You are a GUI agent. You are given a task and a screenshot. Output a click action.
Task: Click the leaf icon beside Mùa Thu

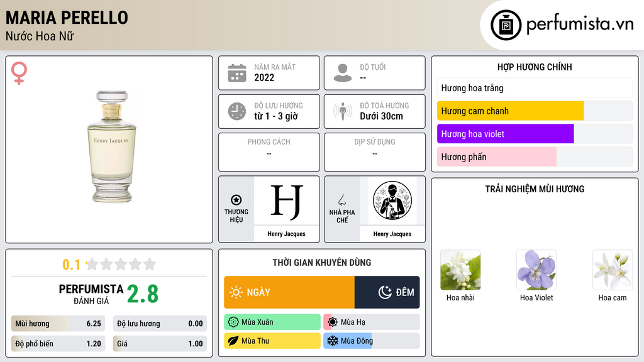click(x=233, y=341)
